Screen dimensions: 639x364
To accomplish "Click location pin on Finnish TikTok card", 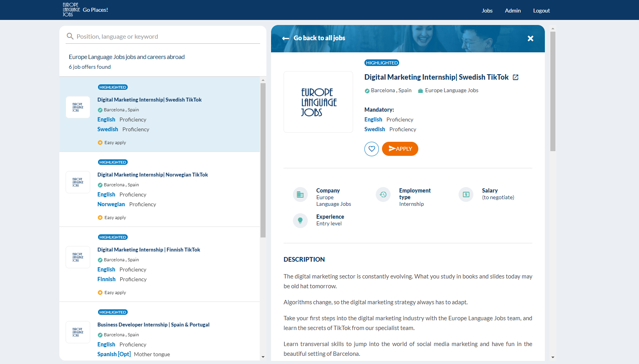I will [100, 260].
